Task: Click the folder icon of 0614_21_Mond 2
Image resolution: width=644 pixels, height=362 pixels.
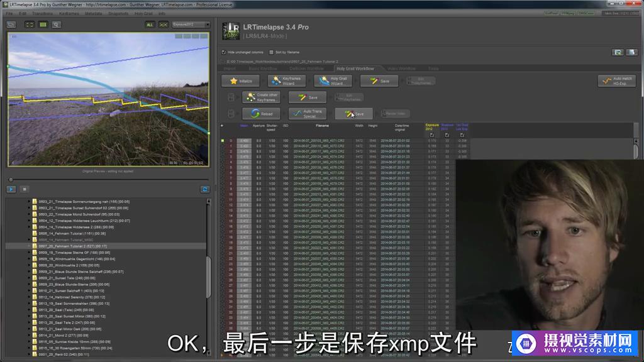Action: [35, 336]
